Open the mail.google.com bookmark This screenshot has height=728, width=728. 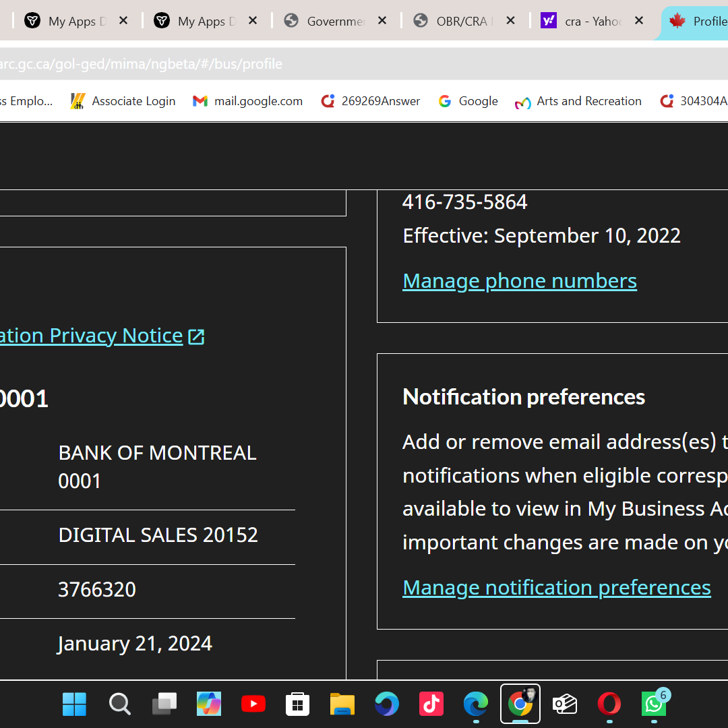point(248,101)
